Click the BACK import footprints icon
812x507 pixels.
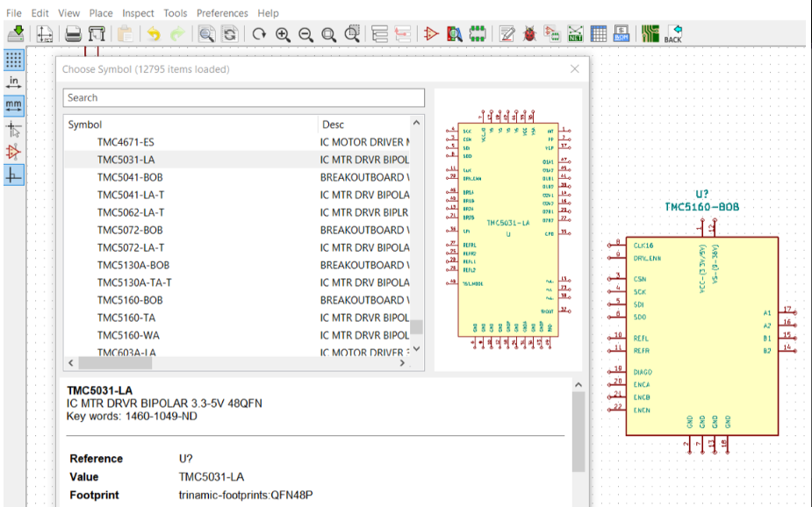tap(673, 34)
